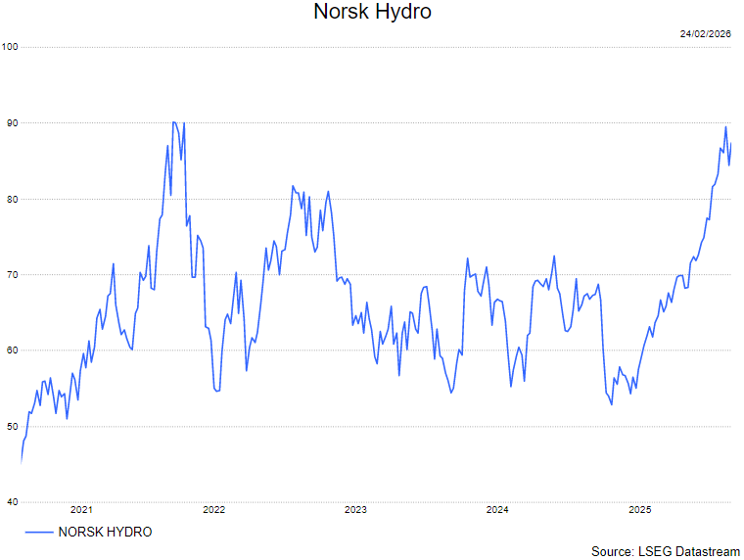Image resolution: width=744 pixels, height=560 pixels.
Task: Click the Source: LSEG Datastream text
Action: coord(665,552)
